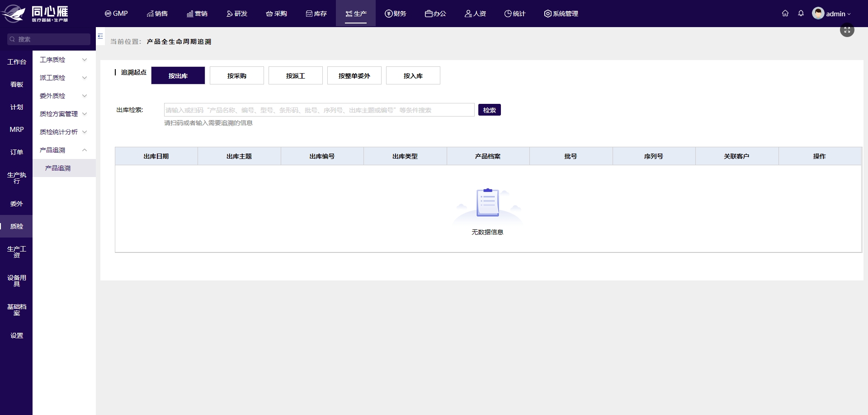Go to 计划 in the left rail

[x=16, y=107]
